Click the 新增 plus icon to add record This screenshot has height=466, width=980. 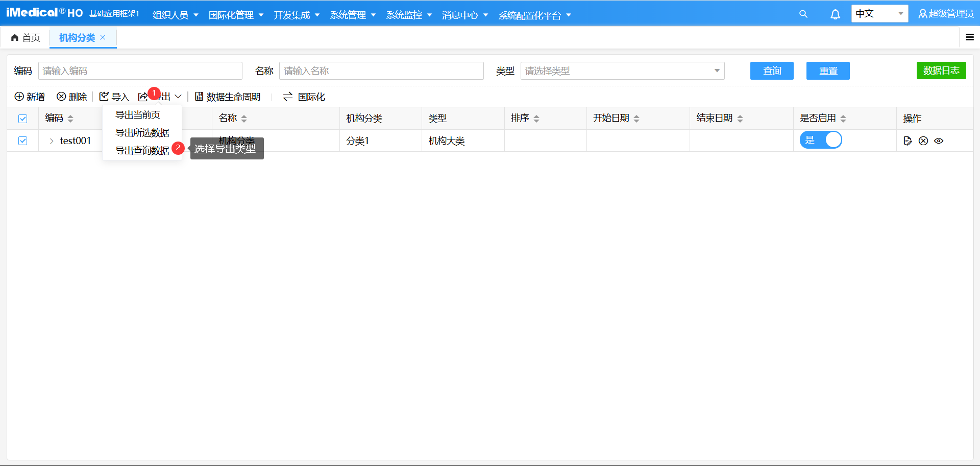[x=18, y=97]
